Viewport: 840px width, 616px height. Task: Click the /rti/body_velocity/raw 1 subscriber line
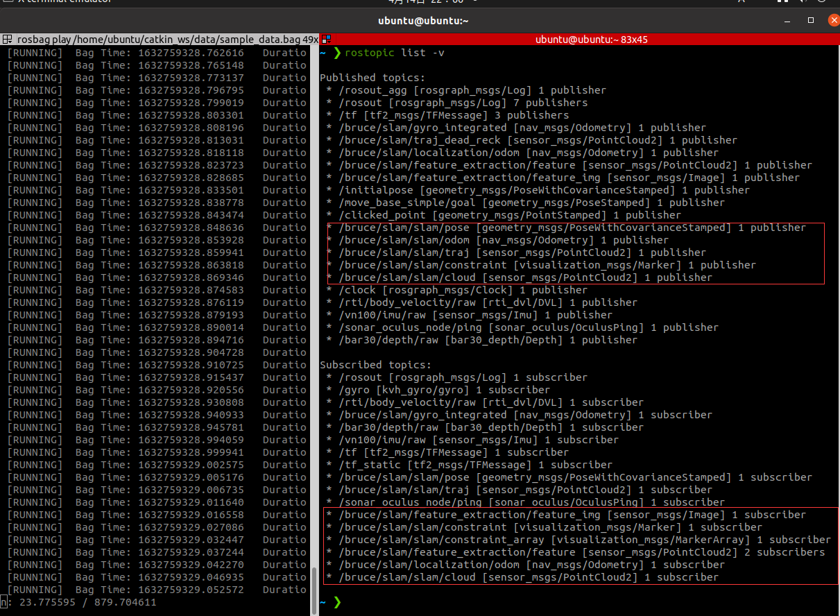point(485,402)
